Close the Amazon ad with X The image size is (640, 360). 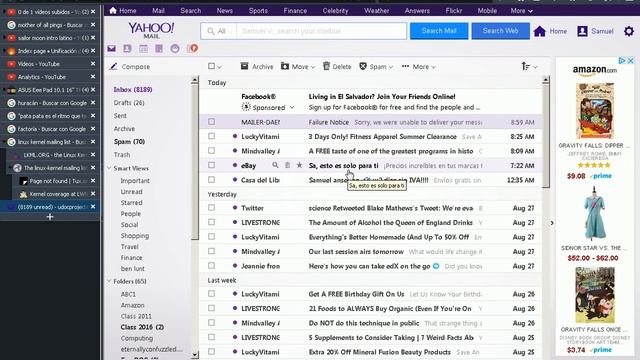pyautogui.click(x=630, y=61)
